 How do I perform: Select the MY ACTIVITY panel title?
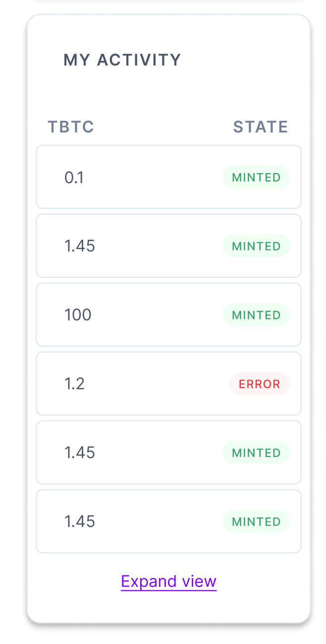pyautogui.click(x=122, y=60)
